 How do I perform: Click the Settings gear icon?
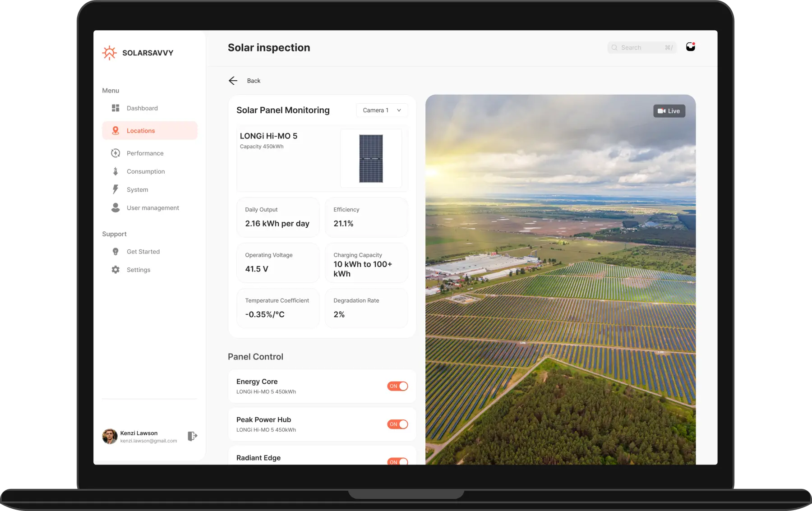[115, 270]
